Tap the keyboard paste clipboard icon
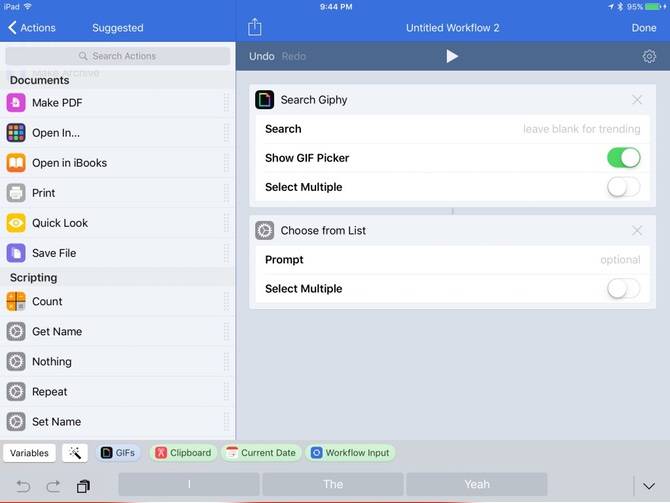The height and width of the screenshot is (503, 670). pos(83,486)
